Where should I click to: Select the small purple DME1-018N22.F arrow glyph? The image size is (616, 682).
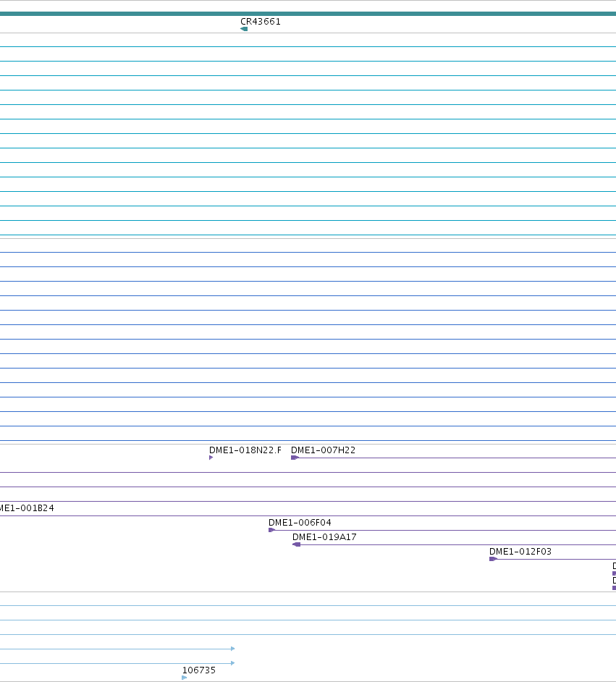point(211,458)
